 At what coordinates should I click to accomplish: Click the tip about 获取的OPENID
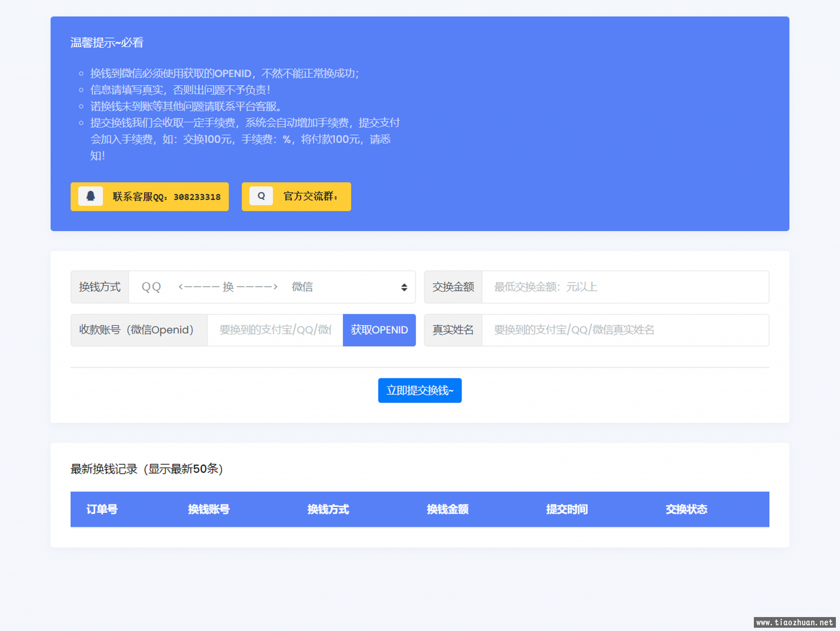(x=225, y=73)
